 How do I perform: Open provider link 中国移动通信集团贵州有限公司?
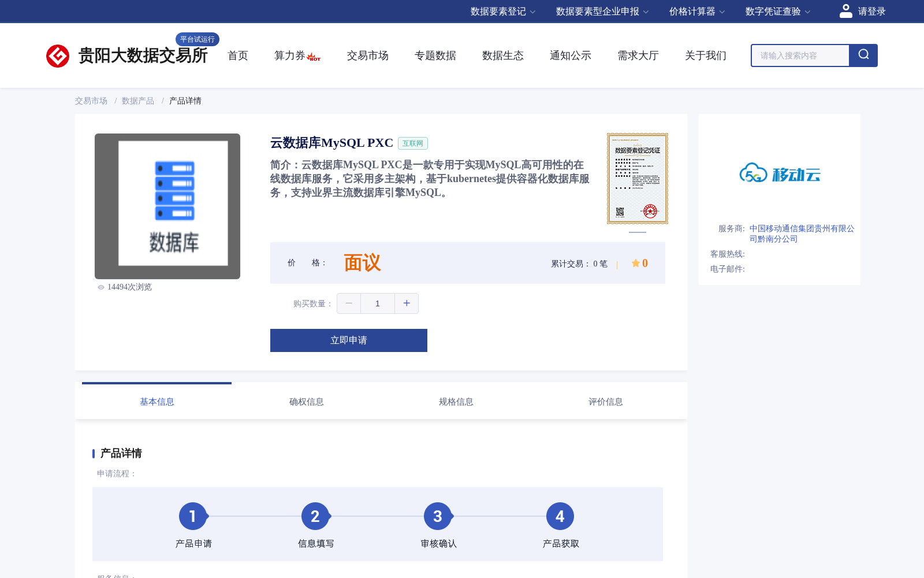(802, 234)
